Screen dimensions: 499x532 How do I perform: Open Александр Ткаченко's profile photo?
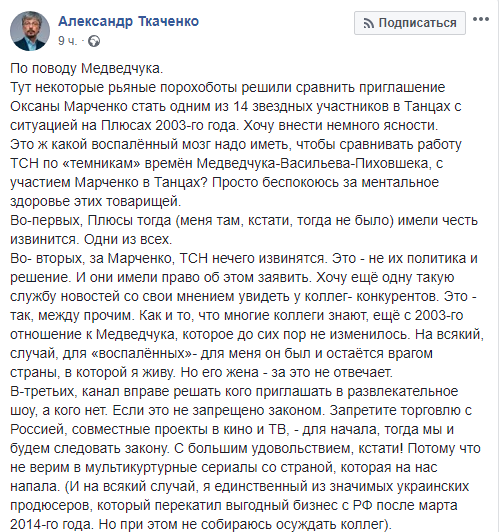click(30, 31)
